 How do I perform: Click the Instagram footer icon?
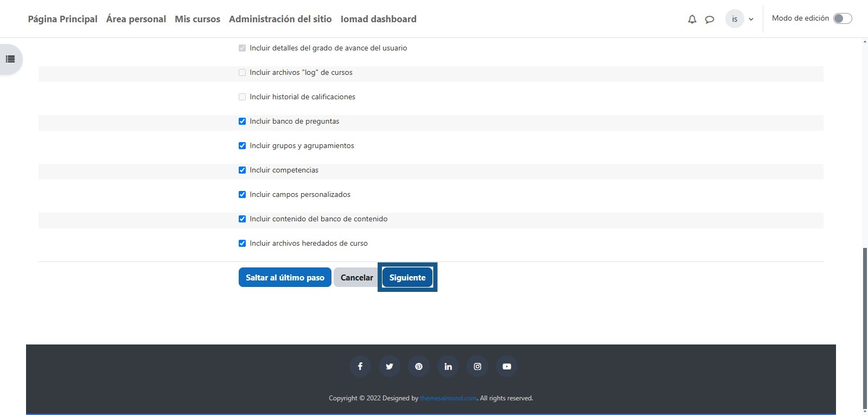(477, 366)
